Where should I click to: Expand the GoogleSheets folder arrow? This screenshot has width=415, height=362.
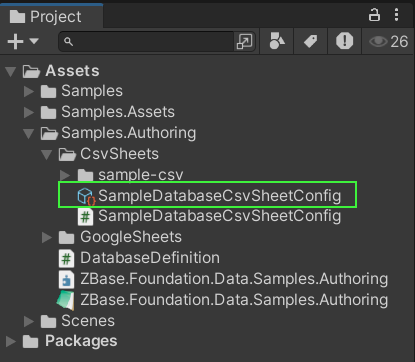(47, 237)
